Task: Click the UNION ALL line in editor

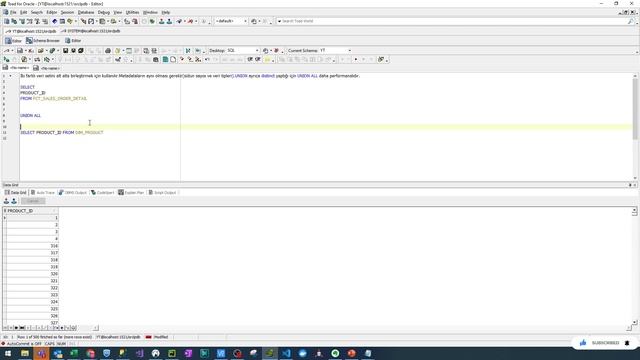Action: [x=31, y=116]
